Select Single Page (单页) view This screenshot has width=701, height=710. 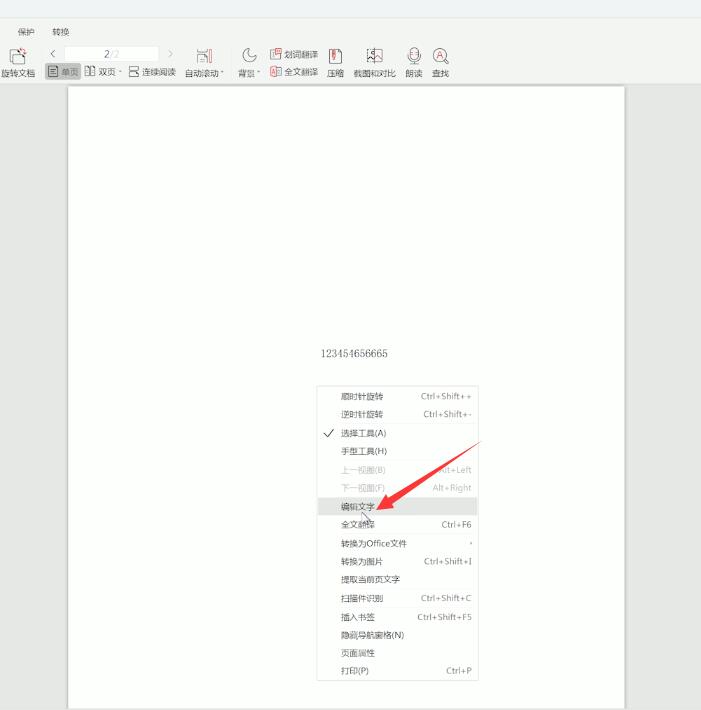tap(63, 72)
